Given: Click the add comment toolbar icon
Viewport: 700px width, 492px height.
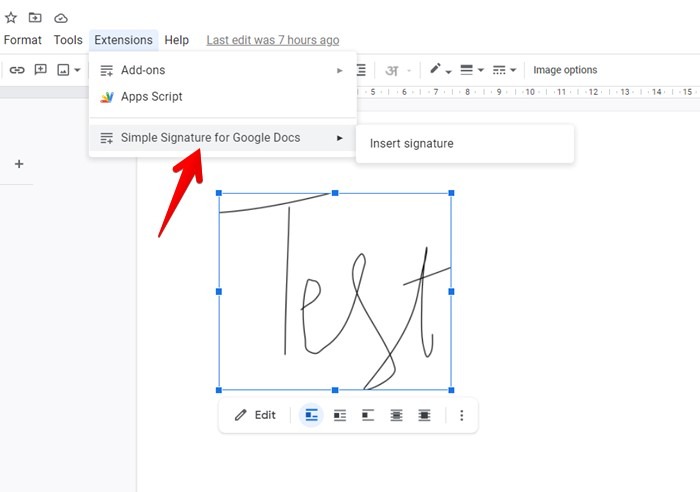Looking at the screenshot, I should pos(41,70).
